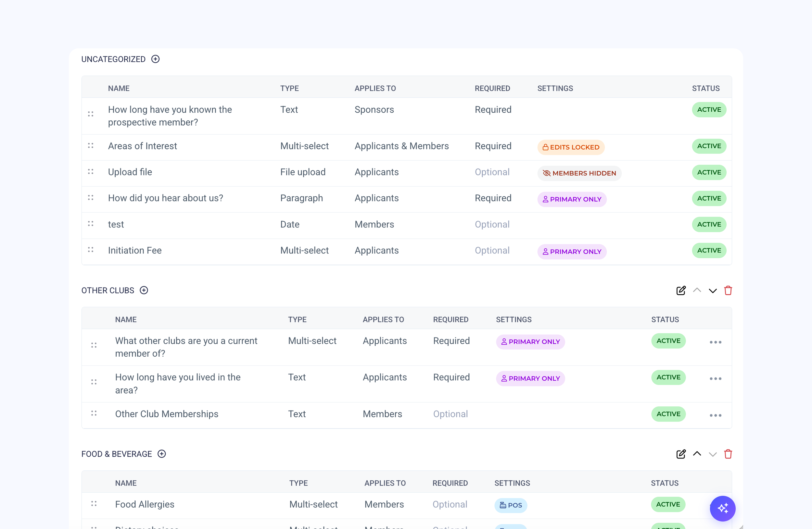Grab drag handle for test row
The height and width of the screenshot is (529, 812).
pos(90,224)
